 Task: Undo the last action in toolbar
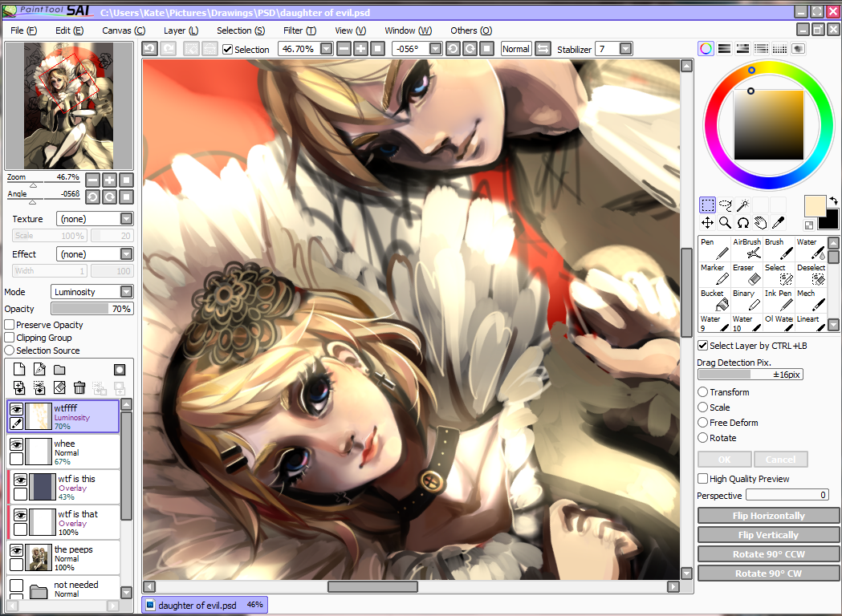coord(150,49)
